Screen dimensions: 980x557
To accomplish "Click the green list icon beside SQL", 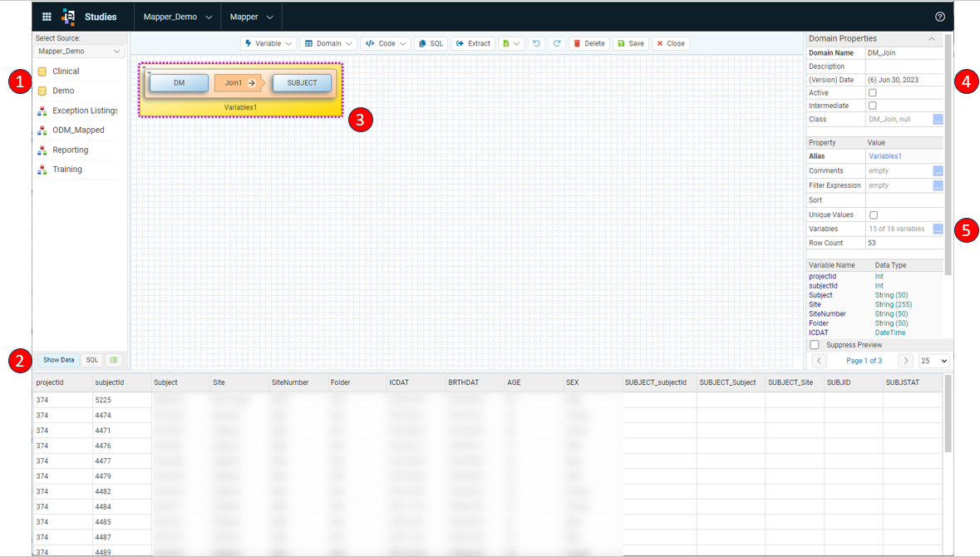I will (x=114, y=360).
